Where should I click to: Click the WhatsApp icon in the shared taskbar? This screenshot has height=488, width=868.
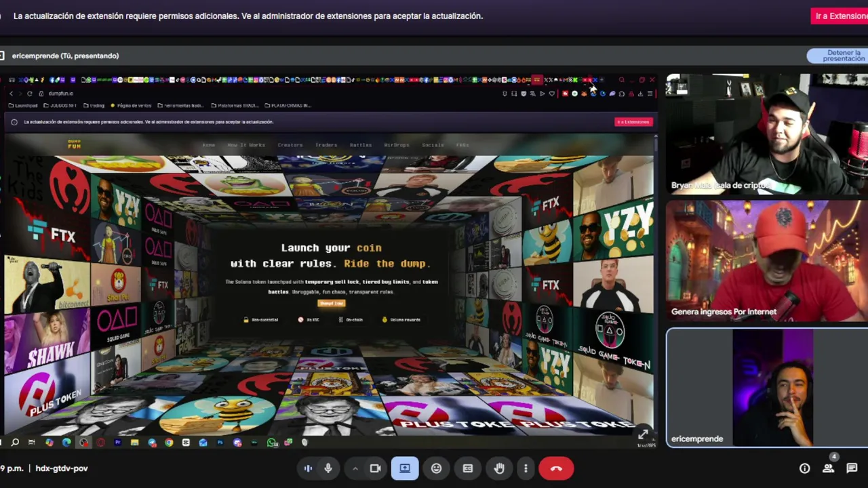272,443
